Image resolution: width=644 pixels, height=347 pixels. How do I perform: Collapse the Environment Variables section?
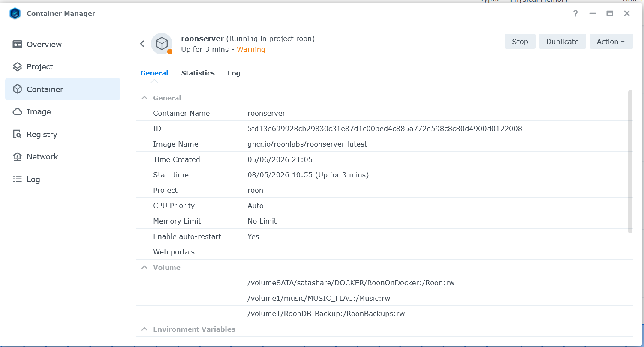[x=144, y=329]
